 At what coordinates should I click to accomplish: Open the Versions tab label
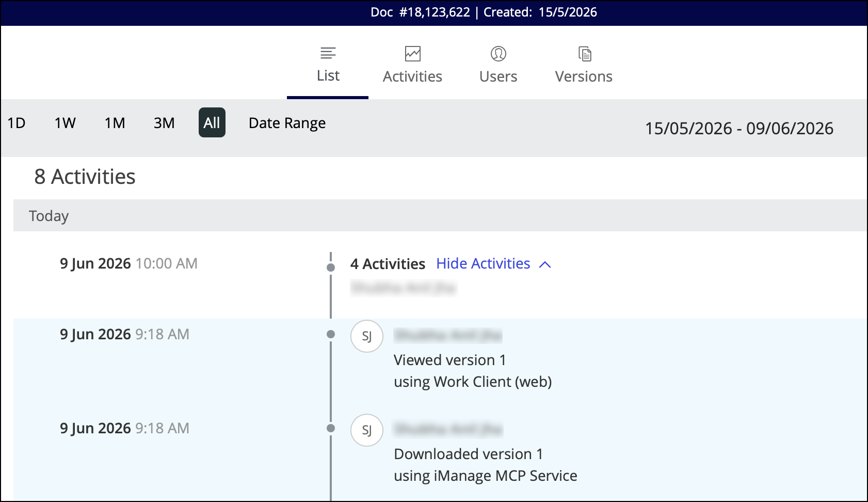(x=584, y=76)
